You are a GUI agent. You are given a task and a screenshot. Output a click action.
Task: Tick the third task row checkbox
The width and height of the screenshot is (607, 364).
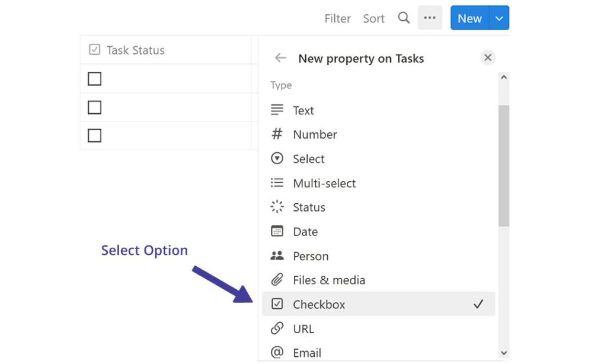coord(94,135)
